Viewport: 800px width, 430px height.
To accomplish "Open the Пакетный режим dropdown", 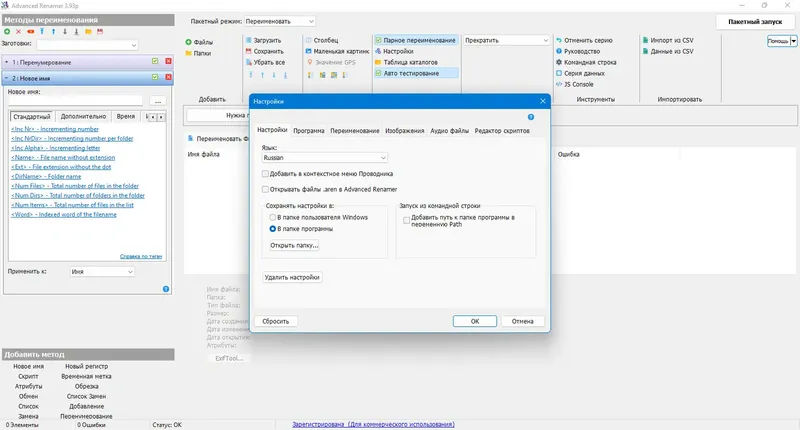I will coord(280,21).
